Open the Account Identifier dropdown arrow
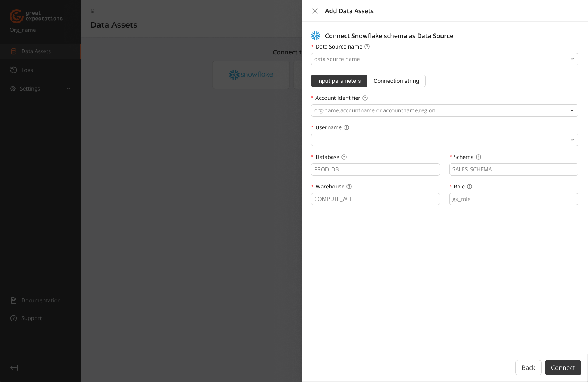Viewport: 588px width, 382px height. coord(572,110)
